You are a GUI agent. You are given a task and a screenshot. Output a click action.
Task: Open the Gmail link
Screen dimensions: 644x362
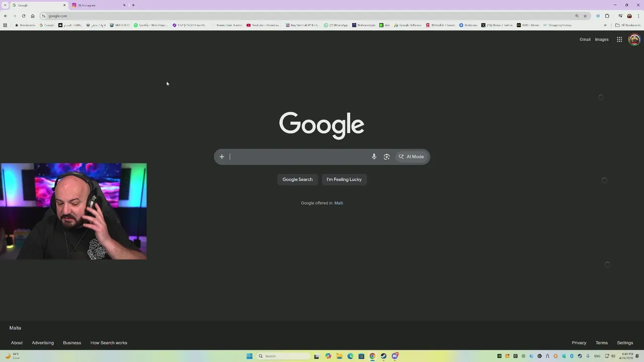585,39
